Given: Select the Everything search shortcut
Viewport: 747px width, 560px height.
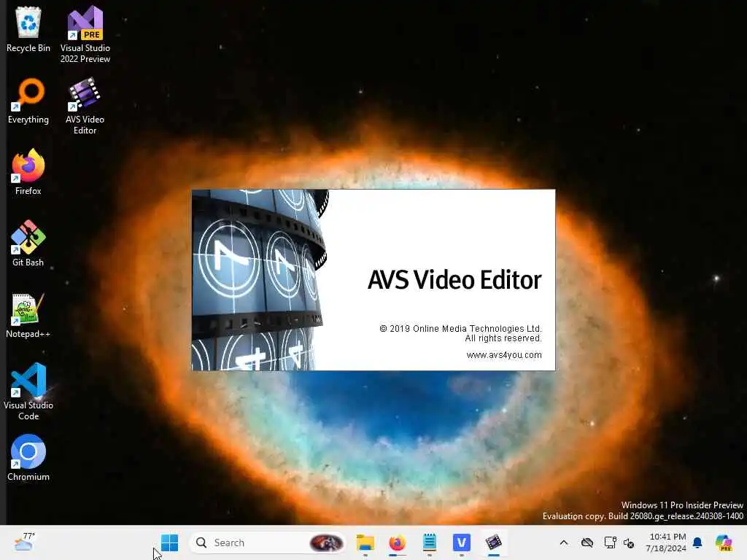Looking at the screenshot, I should pos(28,101).
